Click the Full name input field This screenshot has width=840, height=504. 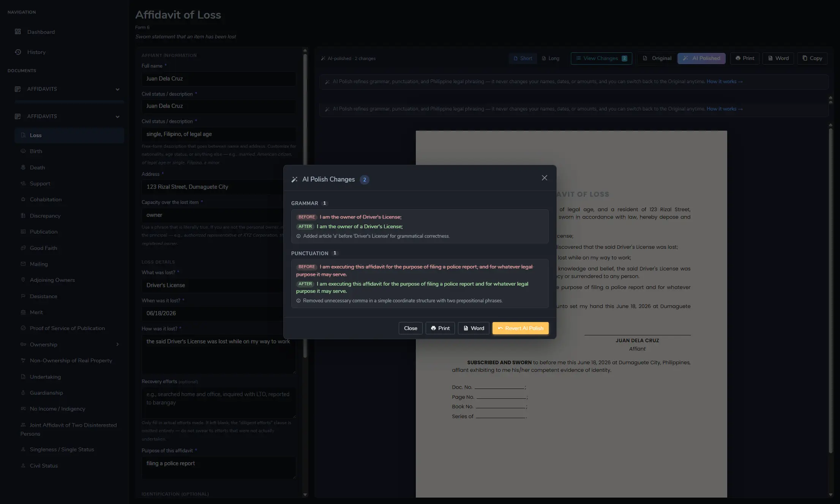[218, 79]
